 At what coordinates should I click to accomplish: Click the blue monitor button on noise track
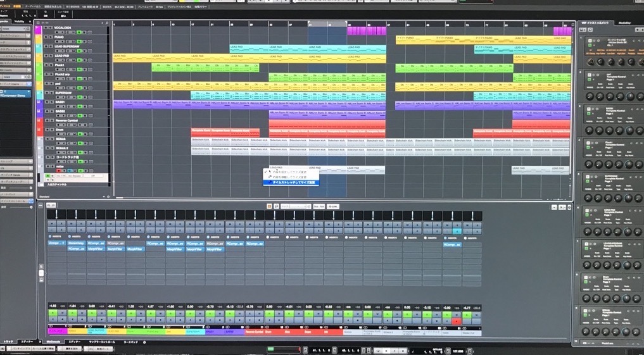click(x=70, y=171)
